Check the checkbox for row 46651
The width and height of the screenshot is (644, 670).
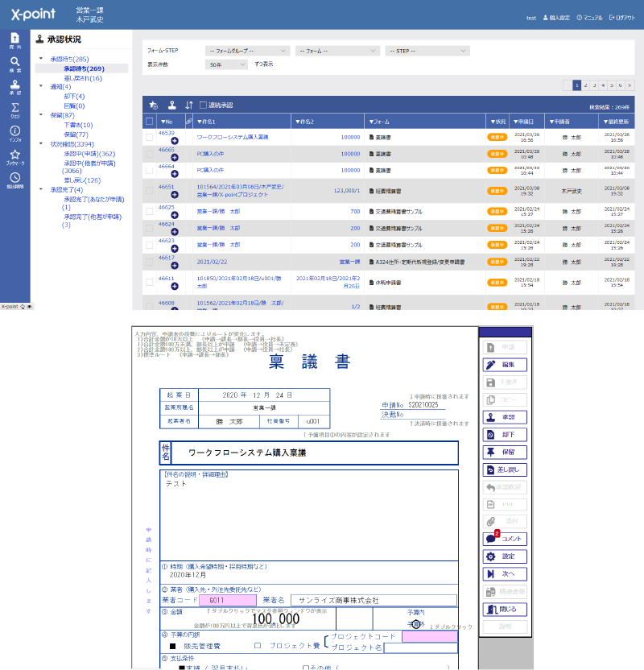click(150, 191)
